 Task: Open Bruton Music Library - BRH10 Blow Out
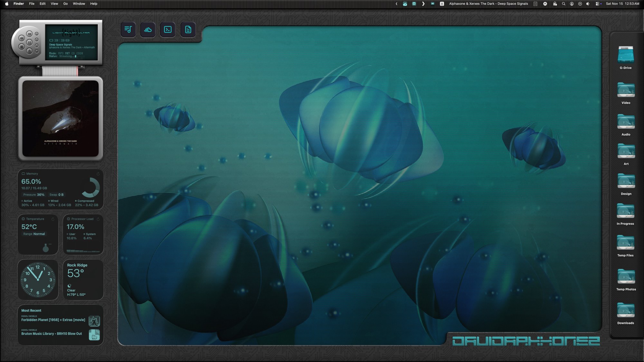(52, 334)
